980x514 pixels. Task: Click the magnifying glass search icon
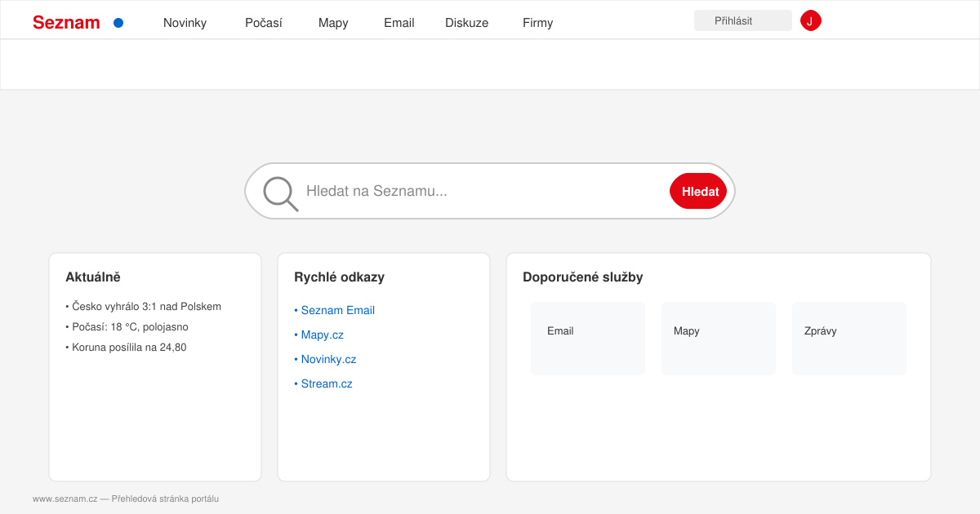click(280, 193)
